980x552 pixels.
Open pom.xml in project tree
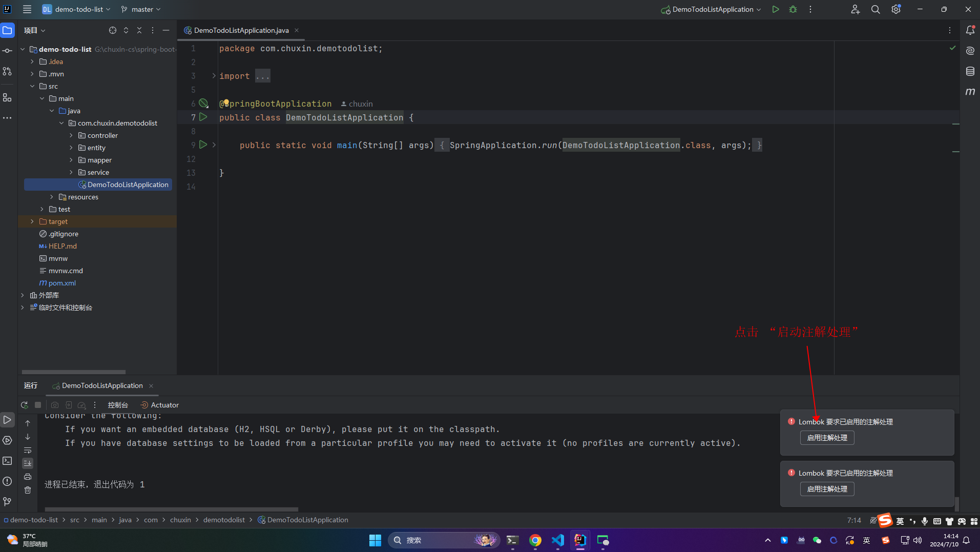[x=62, y=283]
